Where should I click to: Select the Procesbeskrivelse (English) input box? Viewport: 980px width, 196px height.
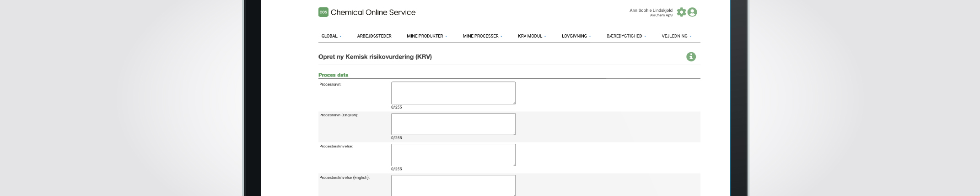tap(453, 185)
